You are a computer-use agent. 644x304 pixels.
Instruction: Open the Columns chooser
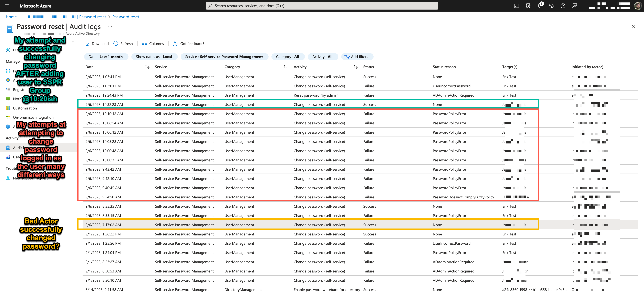click(x=153, y=43)
